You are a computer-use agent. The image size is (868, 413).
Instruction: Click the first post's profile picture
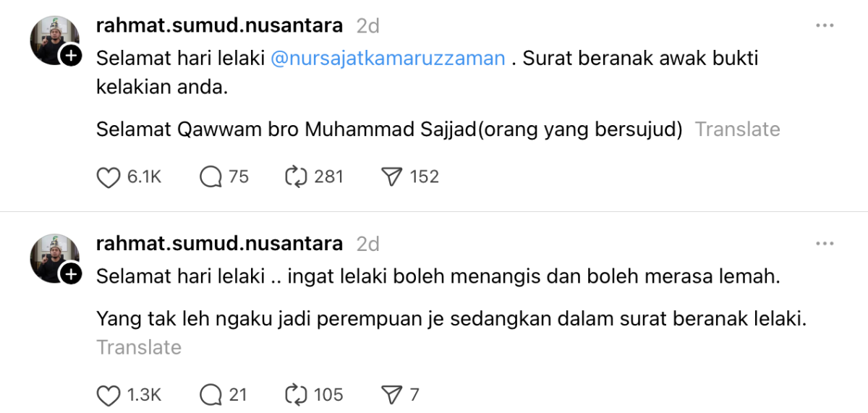pos(51,38)
